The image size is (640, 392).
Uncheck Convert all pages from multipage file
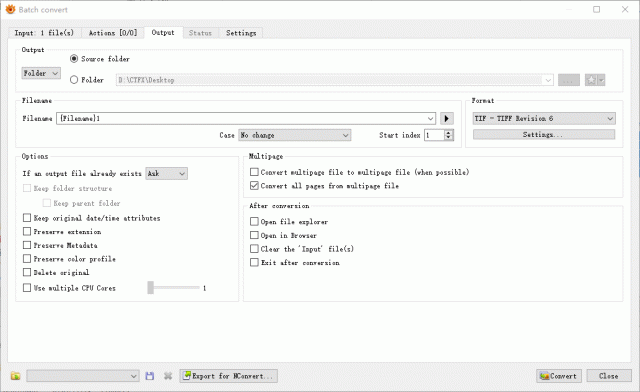click(254, 185)
